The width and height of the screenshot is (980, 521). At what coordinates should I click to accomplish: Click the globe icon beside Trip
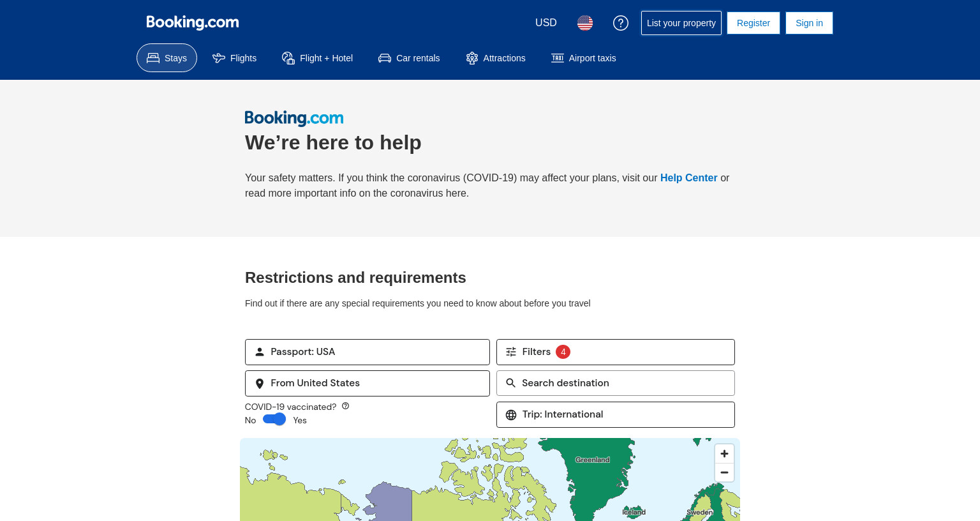511,415
